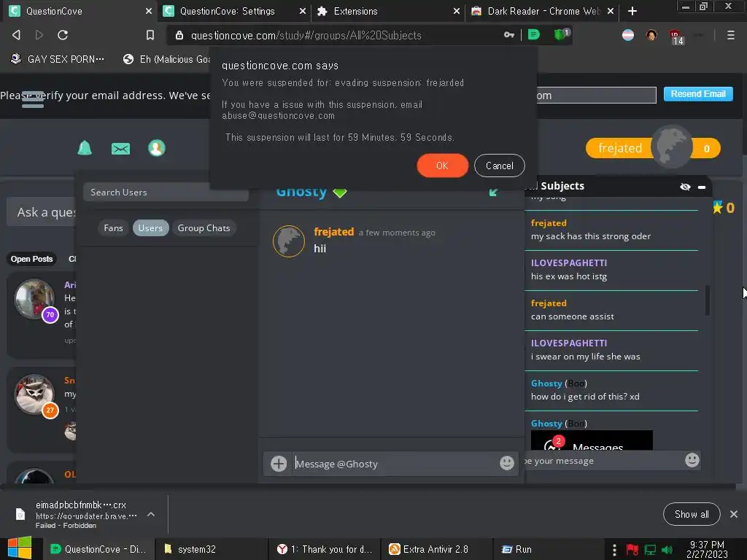The height and width of the screenshot is (560, 747).
Task: Open the saved passwords key icon
Action: (508, 35)
